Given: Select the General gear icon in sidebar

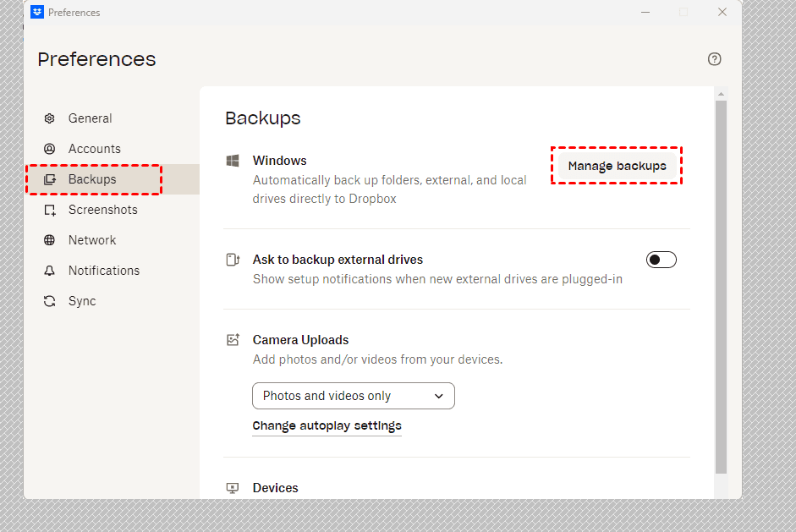Looking at the screenshot, I should click(x=49, y=118).
